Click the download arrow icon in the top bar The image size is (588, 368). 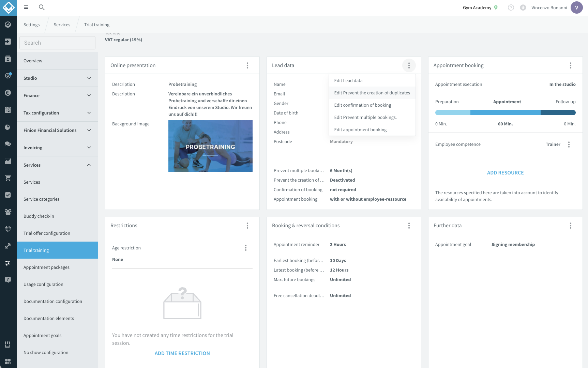pos(523,7)
